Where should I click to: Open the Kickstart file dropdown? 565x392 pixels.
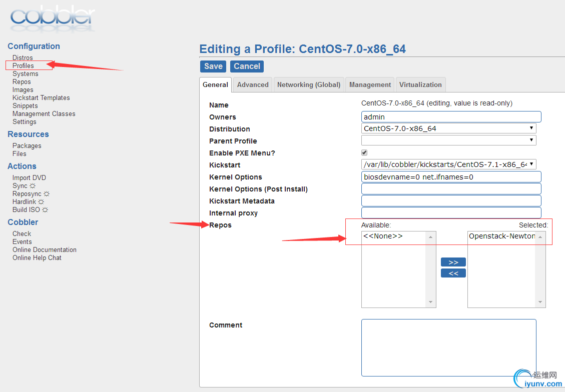448,164
